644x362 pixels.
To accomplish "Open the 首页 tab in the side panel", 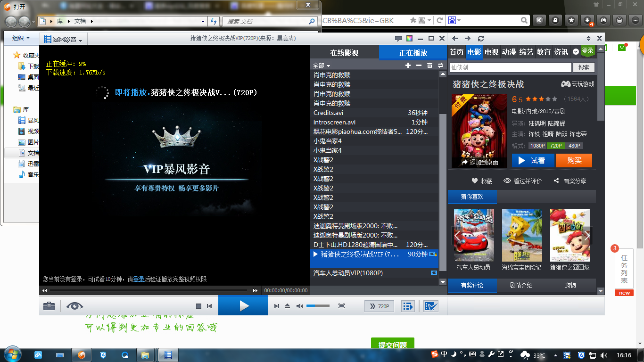I will pyautogui.click(x=456, y=52).
